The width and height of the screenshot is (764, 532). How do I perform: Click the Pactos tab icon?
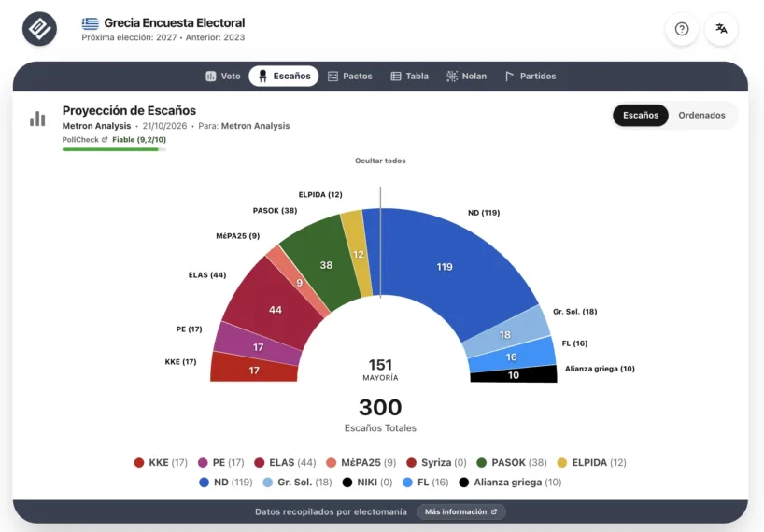(x=332, y=76)
